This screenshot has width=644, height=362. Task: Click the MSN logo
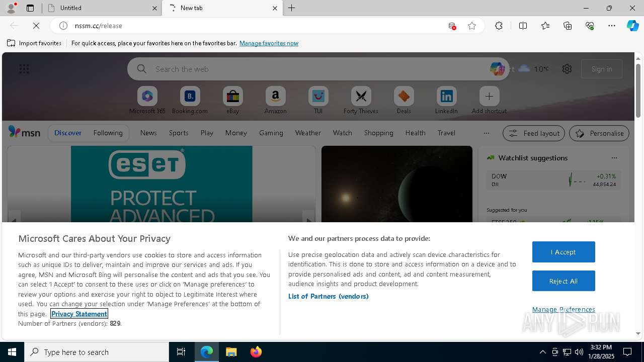tap(24, 132)
